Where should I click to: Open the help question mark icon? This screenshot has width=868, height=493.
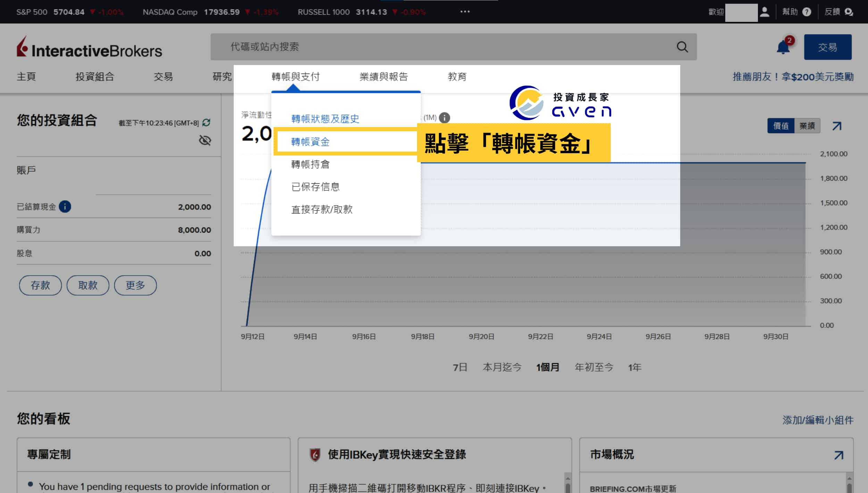click(x=807, y=12)
